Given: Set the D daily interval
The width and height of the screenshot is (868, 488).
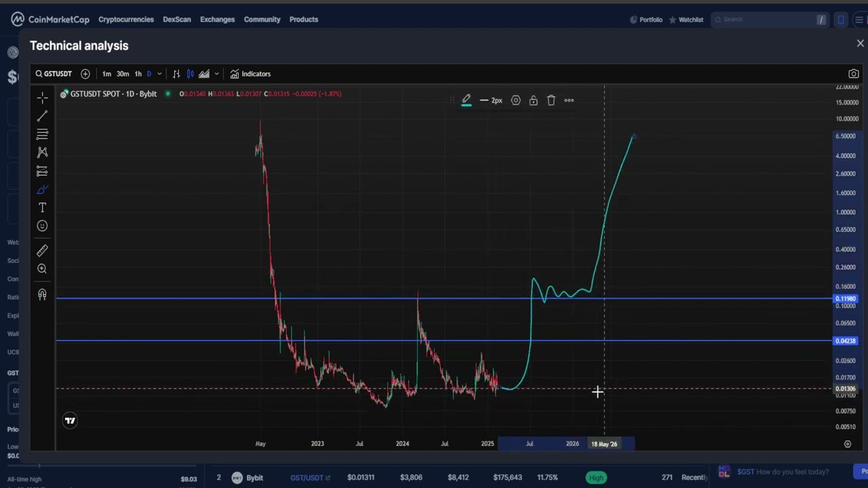Looking at the screenshot, I should [149, 74].
